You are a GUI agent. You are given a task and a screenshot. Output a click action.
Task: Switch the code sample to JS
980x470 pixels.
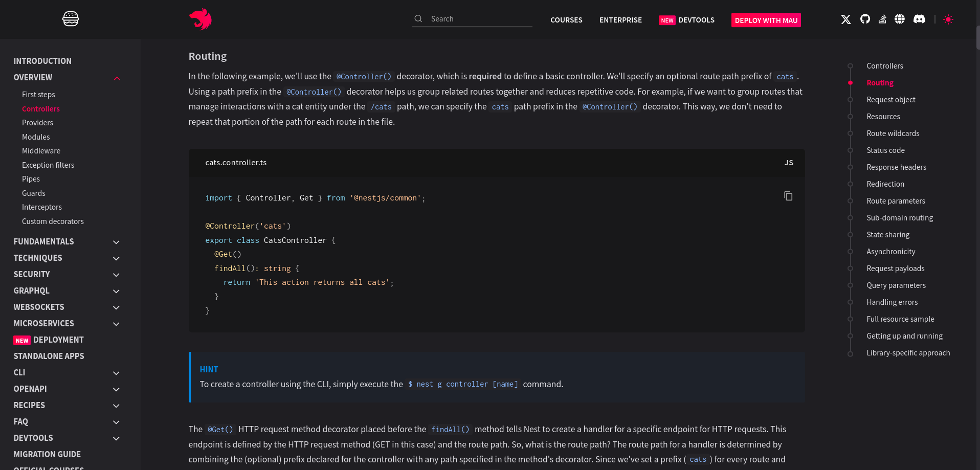coord(788,162)
